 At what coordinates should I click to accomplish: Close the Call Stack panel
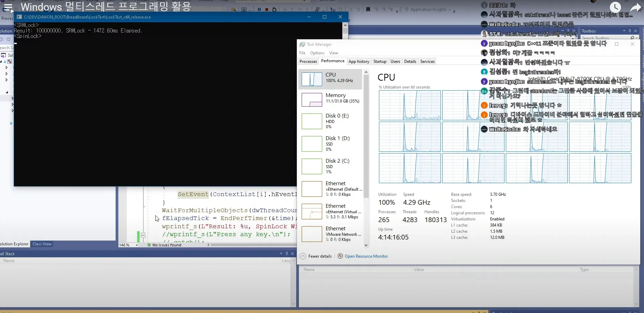(292, 254)
